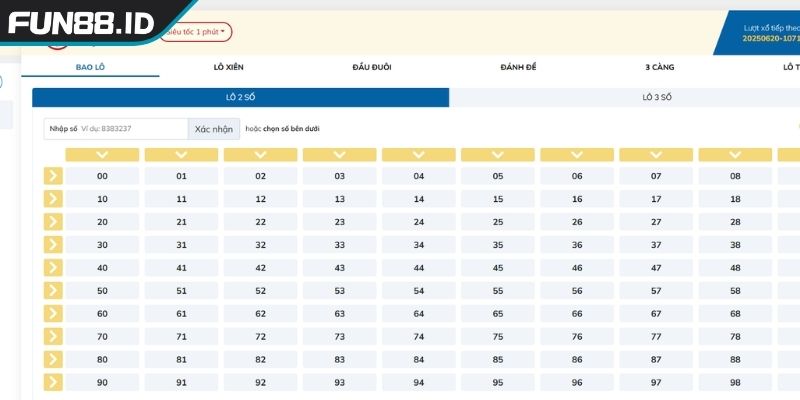The width and height of the screenshot is (800, 400).
Task: Click the row arrow icon beside 00
Action: click(53, 176)
